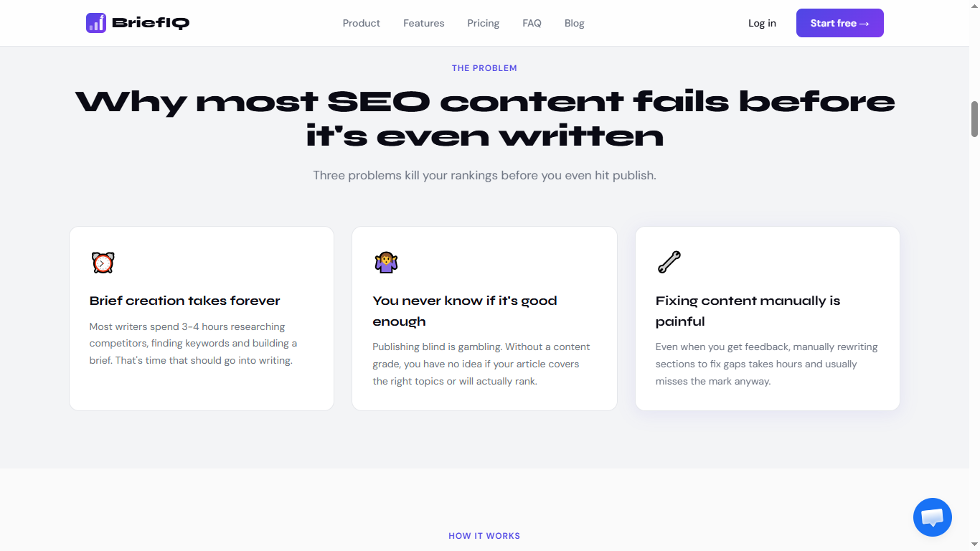Click the THE PROBLEM section label
The width and height of the screenshot is (980, 551).
(x=484, y=68)
